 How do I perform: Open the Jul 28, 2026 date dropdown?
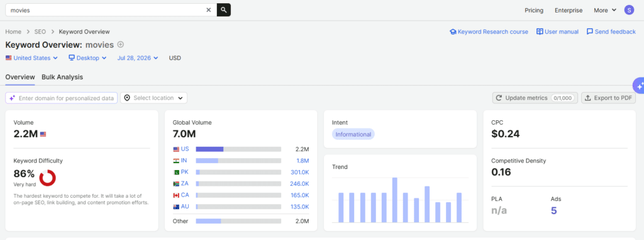(138, 58)
